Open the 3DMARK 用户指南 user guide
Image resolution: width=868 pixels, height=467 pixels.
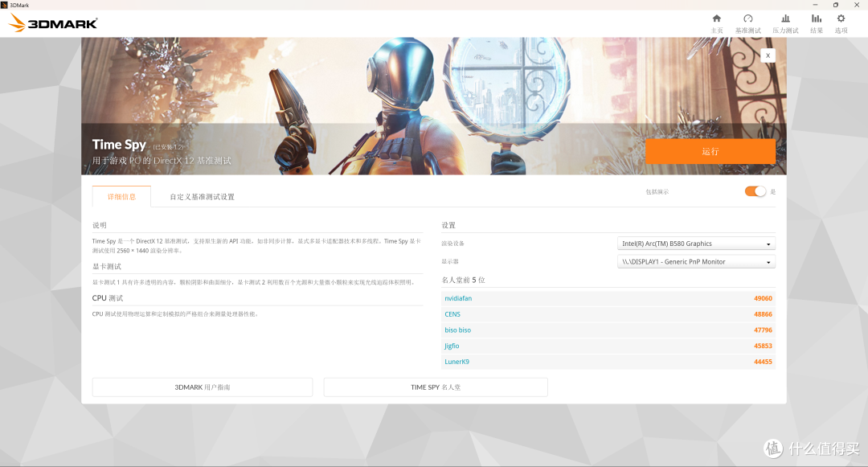(203, 387)
